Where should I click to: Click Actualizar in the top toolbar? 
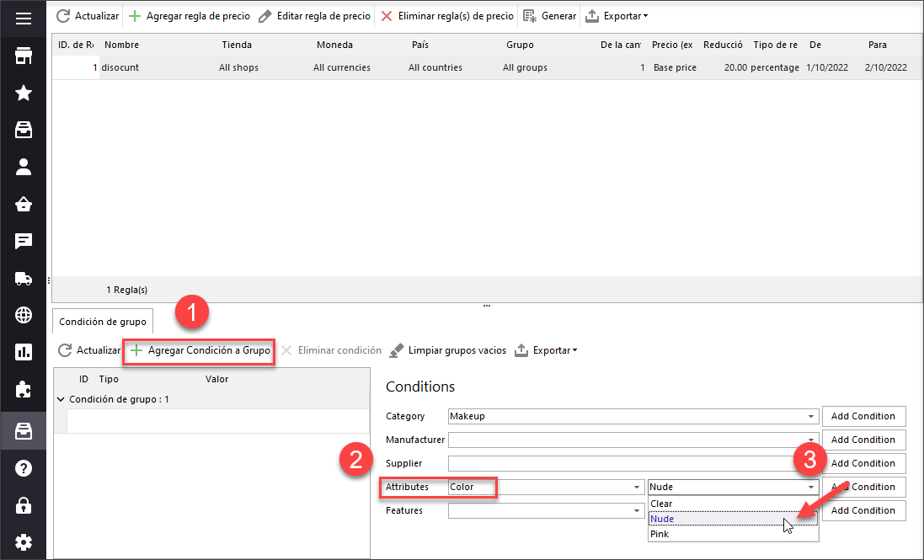88,16
